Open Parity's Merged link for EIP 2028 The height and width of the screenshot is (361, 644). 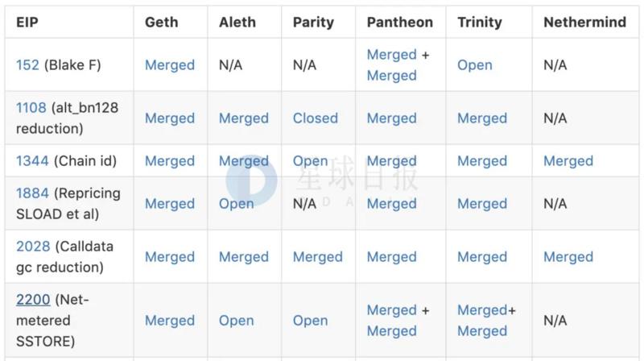point(317,257)
